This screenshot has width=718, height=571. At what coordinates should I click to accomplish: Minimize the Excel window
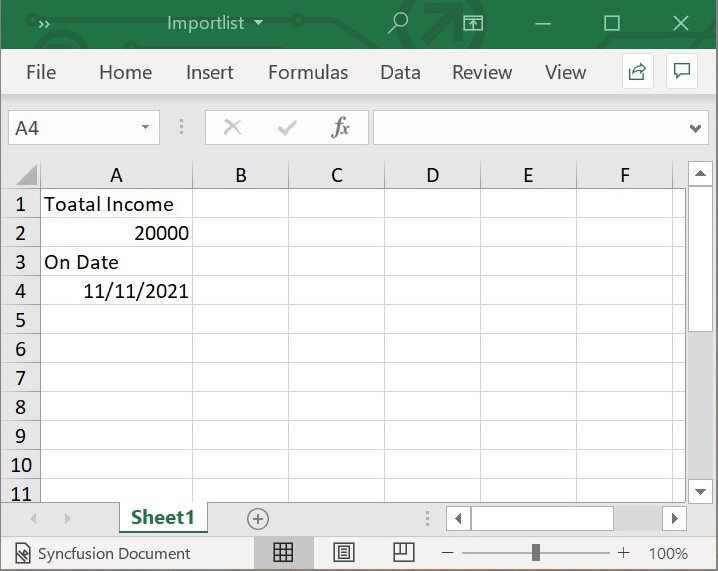pyautogui.click(x=543, y=23)
